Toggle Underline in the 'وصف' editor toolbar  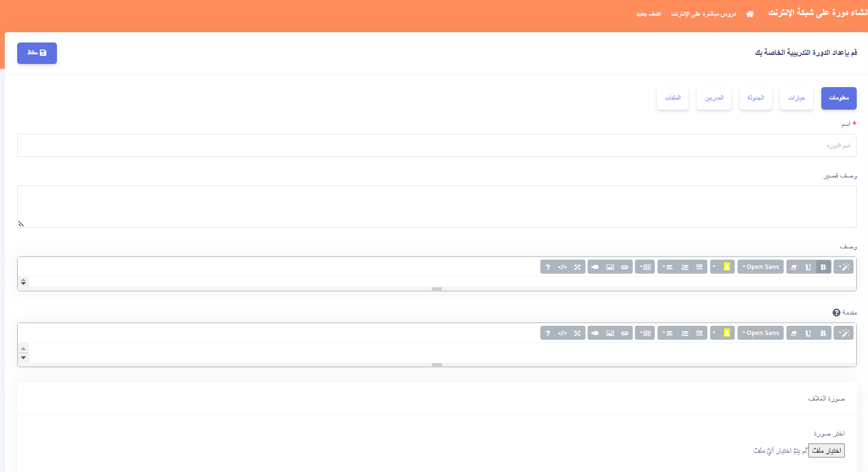click(808, 267)
